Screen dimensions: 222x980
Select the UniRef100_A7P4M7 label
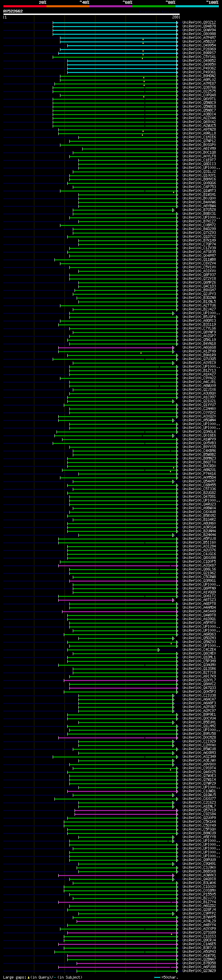click(x=199, y=38)
